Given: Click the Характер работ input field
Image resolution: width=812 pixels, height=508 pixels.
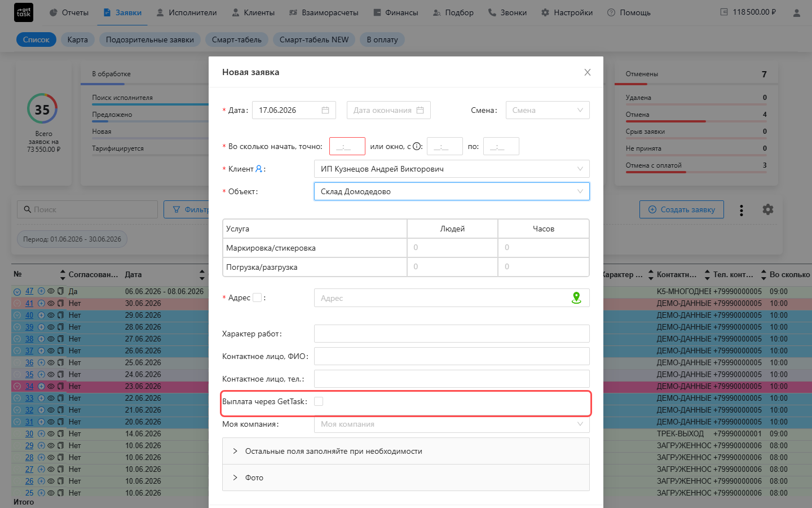Looking at the screenshot, I should (452, 334).
